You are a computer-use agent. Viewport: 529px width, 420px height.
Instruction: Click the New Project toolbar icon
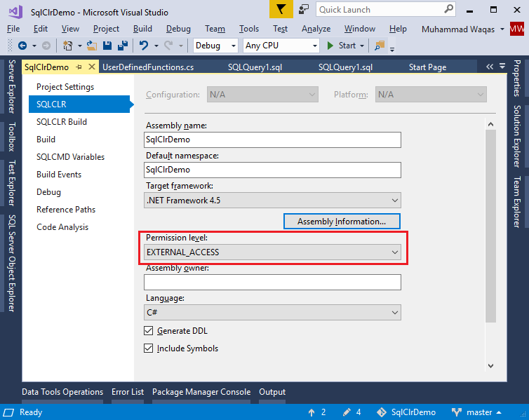point(68,46)
